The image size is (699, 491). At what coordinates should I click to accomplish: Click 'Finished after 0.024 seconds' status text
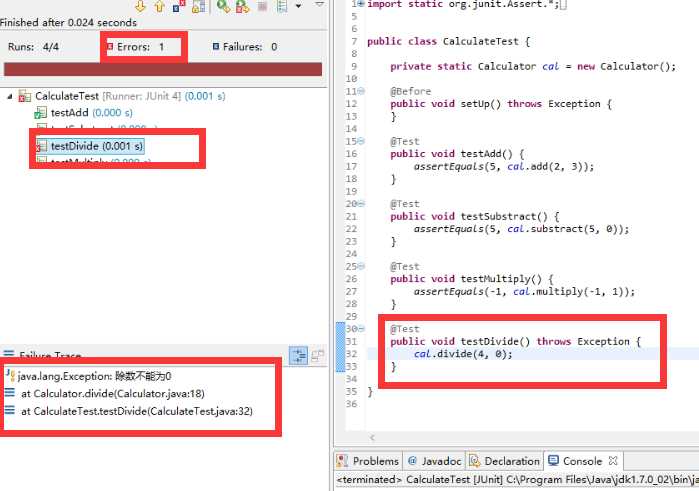coord(68,22)
